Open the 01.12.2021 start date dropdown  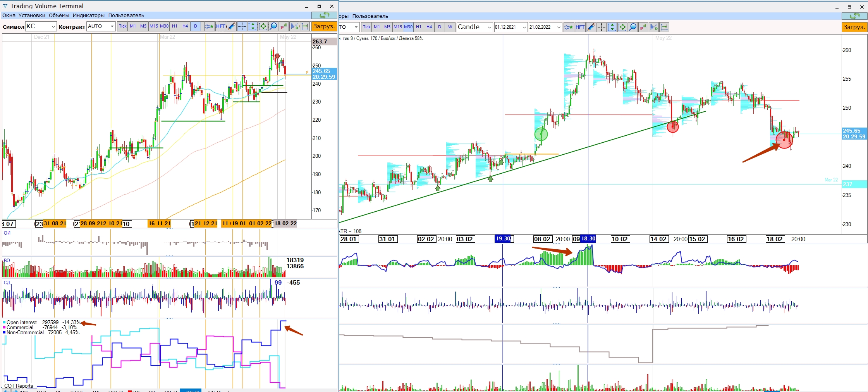(x=524, y=27)
